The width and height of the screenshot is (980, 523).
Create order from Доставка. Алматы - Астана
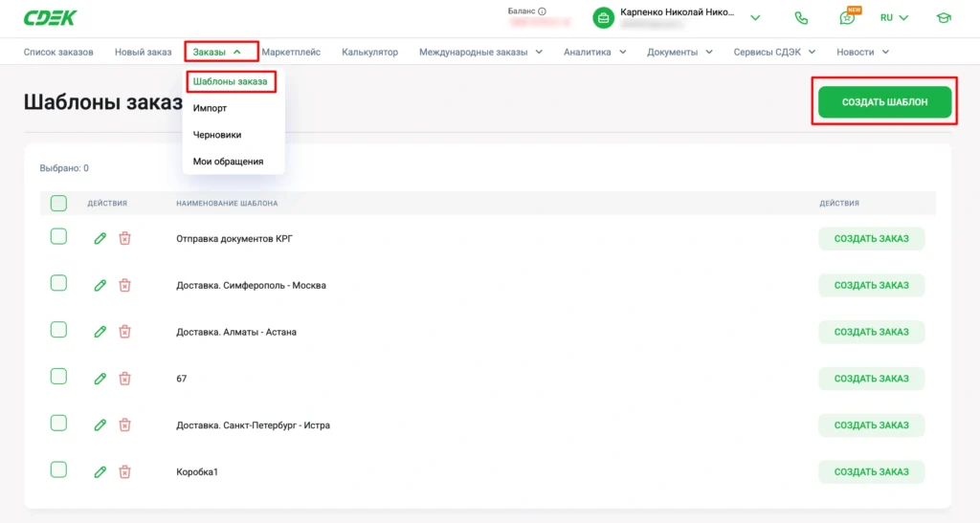tap(871, 332)
